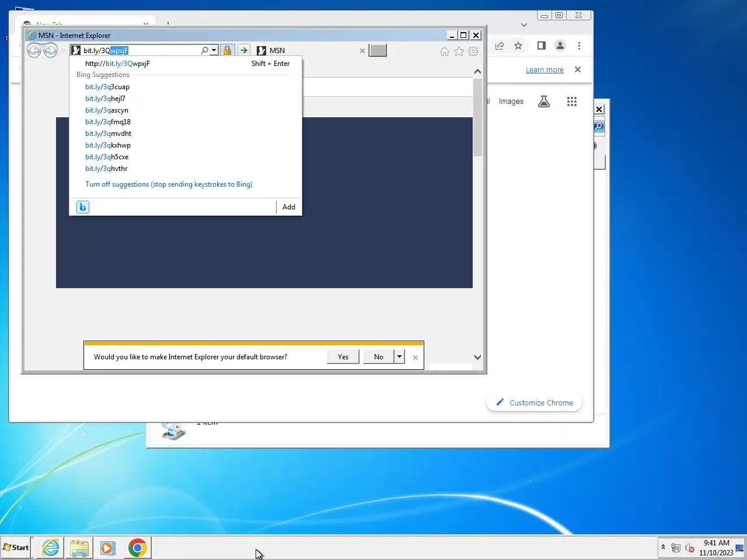This screenshot has height=560, width=747.
Task: Open Windows Media Player from the taskbar
Action: [108, 548]
